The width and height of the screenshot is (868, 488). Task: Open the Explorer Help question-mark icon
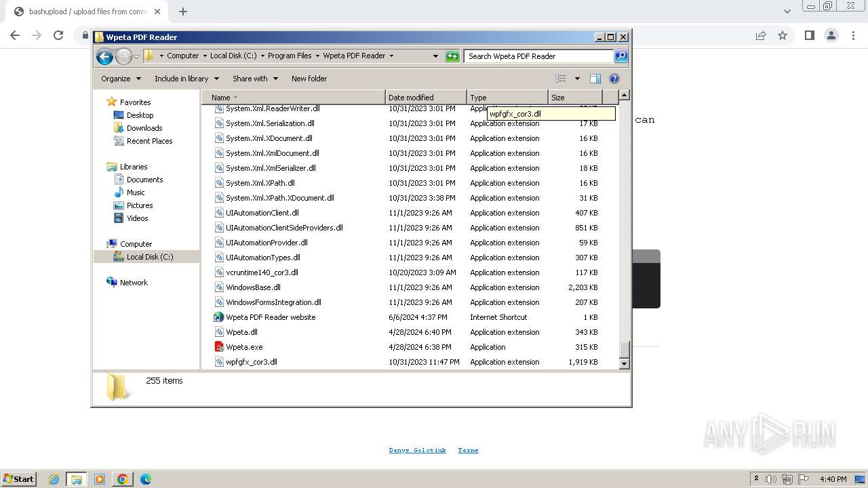point(614,79)
